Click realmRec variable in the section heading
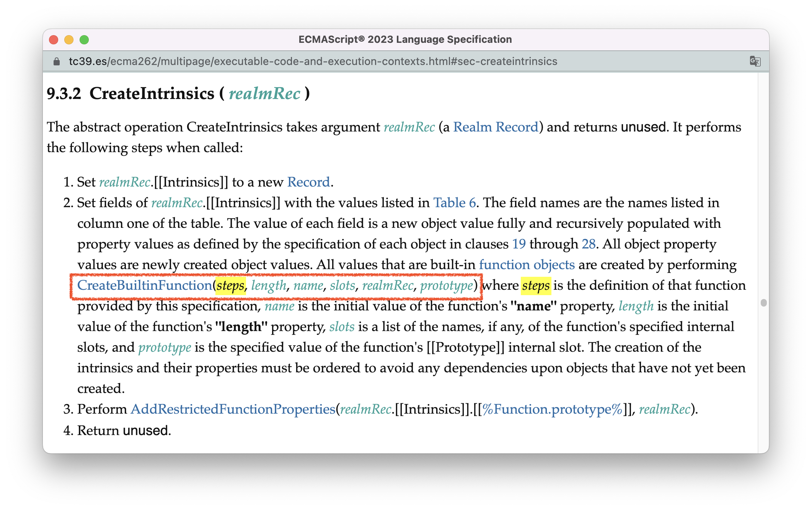This screenshot has width=812, height=510. (264, 93)
